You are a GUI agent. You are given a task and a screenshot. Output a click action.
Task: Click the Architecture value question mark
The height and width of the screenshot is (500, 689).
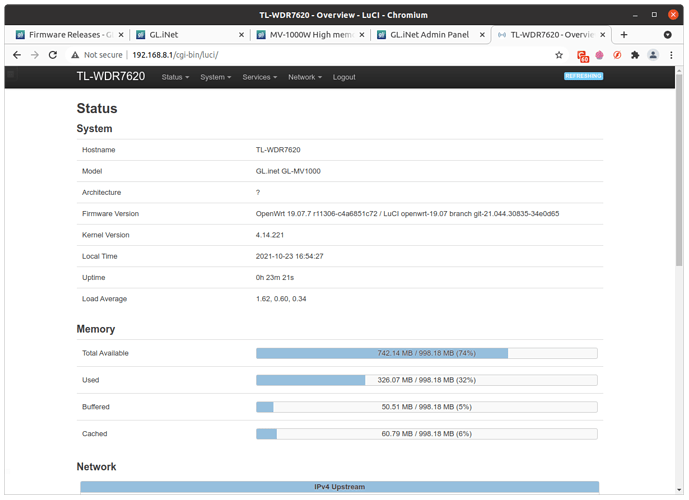coord(258,192)
